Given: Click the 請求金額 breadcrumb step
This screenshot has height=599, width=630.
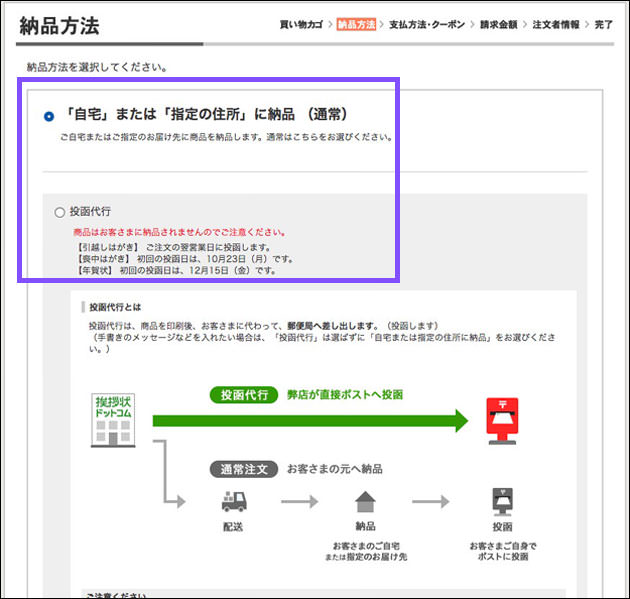Looking at the screenshot, I should [499, 25].
